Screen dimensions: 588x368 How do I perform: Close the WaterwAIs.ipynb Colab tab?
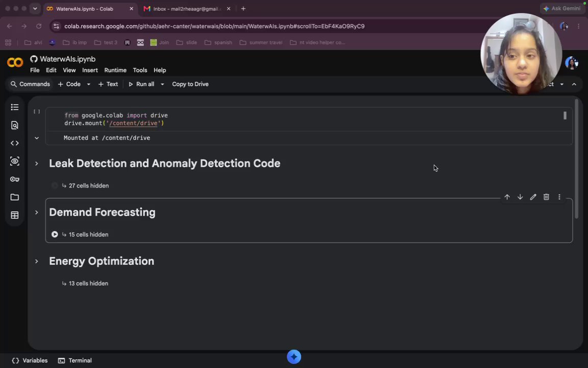coord(131,9)
